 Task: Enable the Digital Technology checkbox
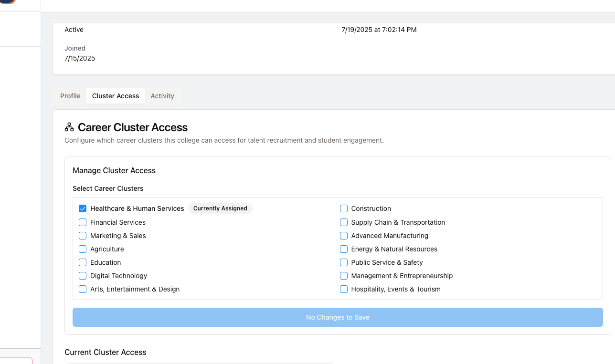[x=83, y=276]
